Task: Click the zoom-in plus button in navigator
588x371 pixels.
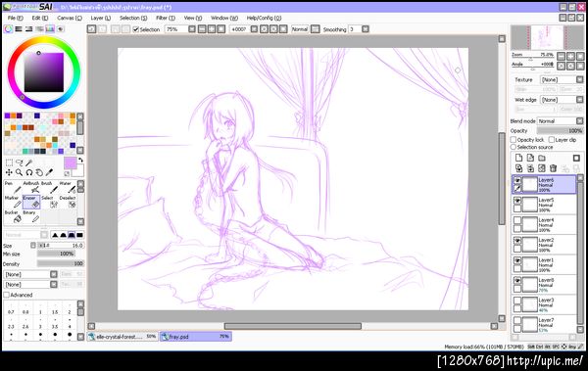Action: tap(570, 56)
